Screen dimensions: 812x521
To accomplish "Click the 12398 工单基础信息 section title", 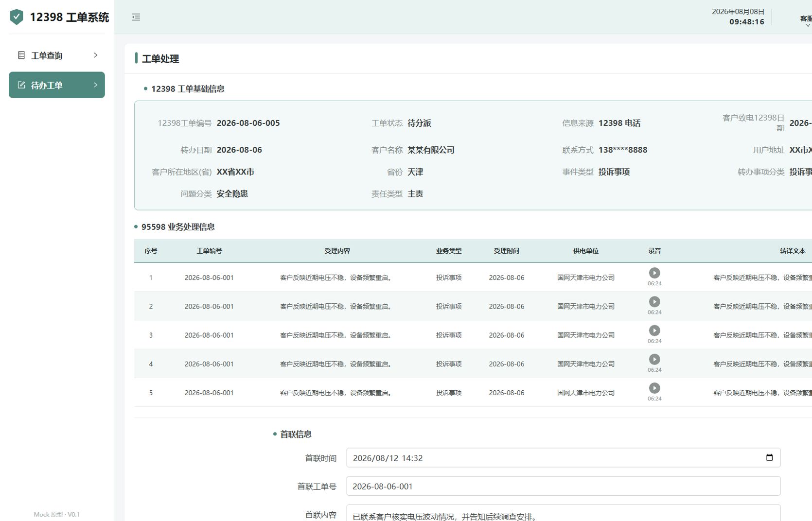I will click(x=188, y=88).
